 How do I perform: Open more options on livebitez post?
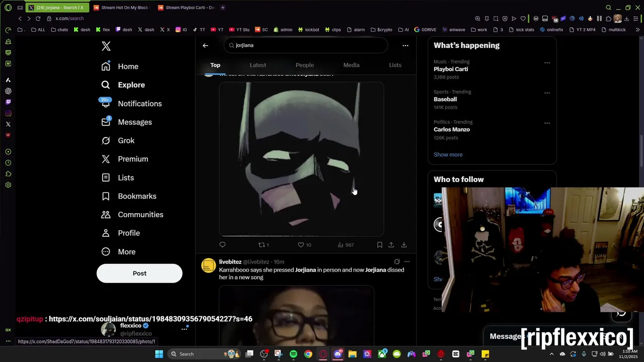(x=407, y=261)
